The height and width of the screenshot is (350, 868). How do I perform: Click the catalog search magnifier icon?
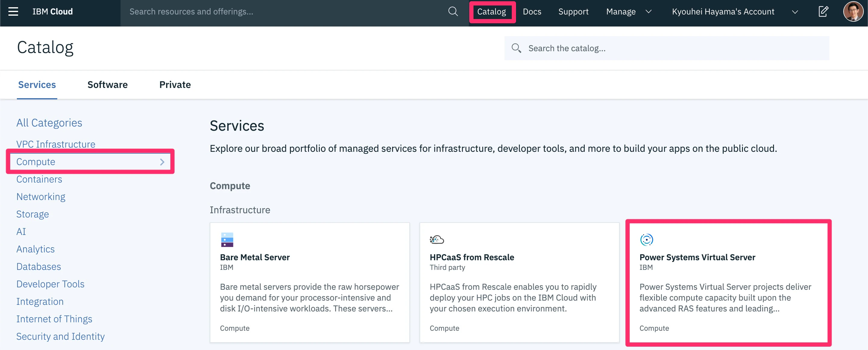[x=516, y=48]
